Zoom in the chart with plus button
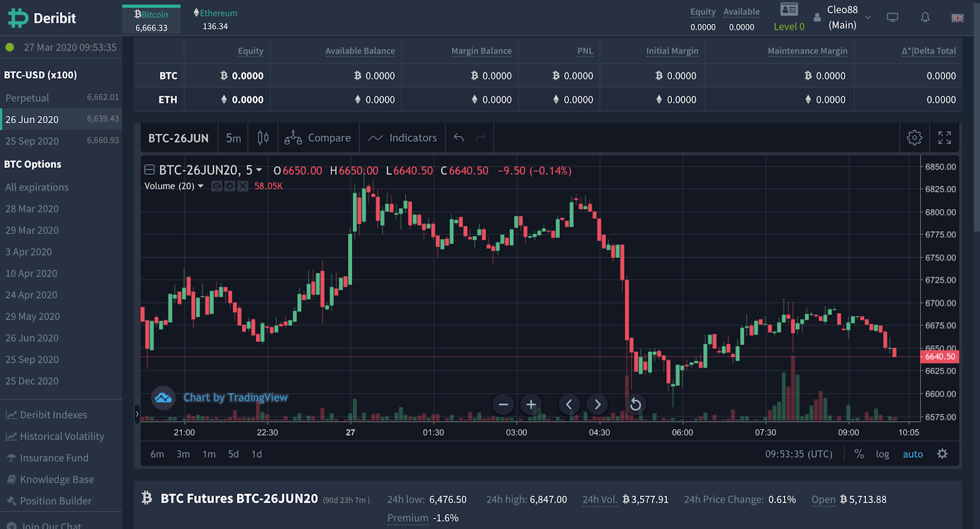The height and width of the screenshot is (529, 980). click(531, 404)
